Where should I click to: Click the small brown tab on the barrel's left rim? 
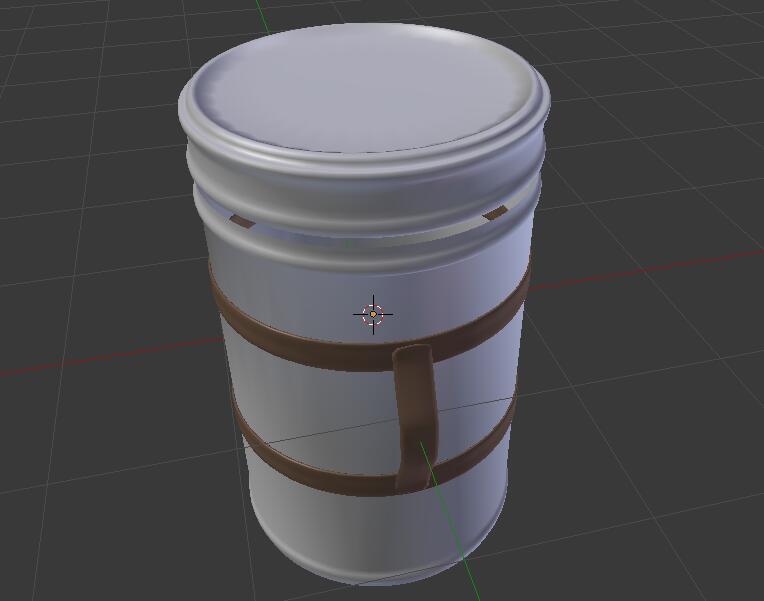(242, 221)
